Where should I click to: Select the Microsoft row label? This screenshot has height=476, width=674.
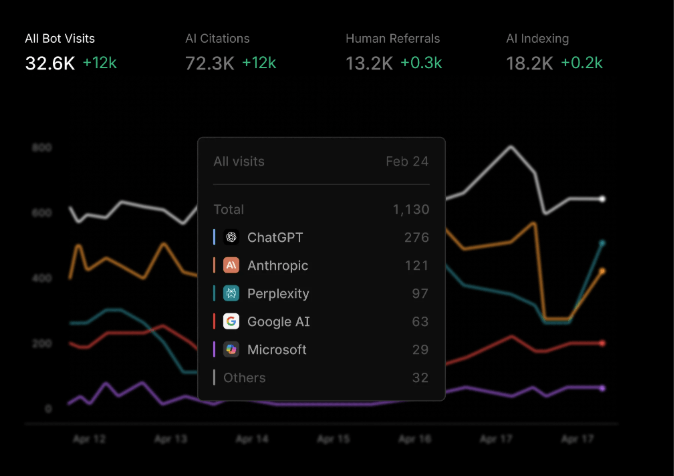coord(277,350)
